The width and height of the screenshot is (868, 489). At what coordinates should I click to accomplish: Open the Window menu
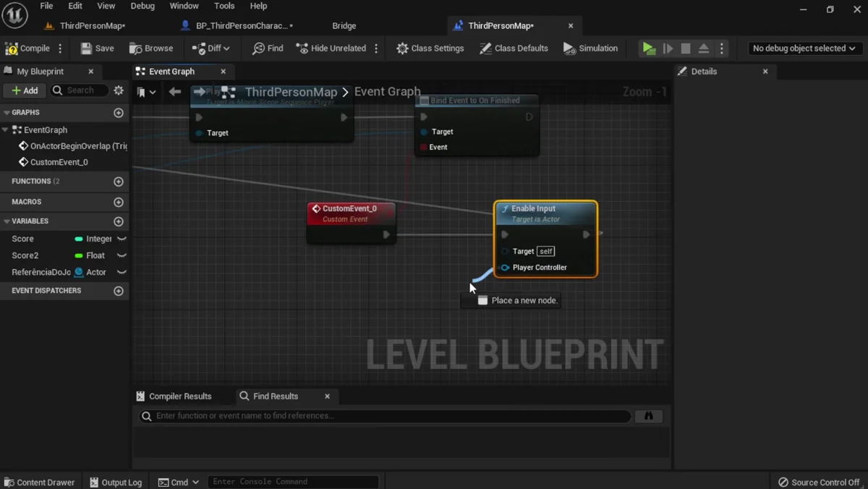184,6
